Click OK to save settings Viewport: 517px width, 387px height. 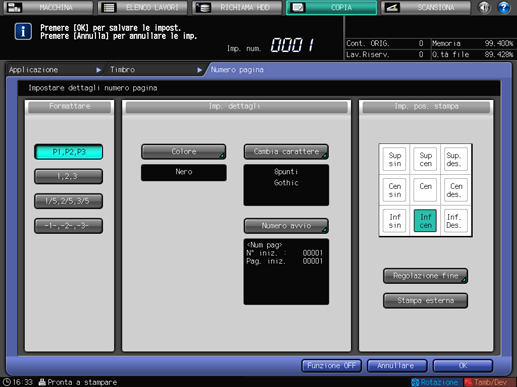tap(463, 366)
